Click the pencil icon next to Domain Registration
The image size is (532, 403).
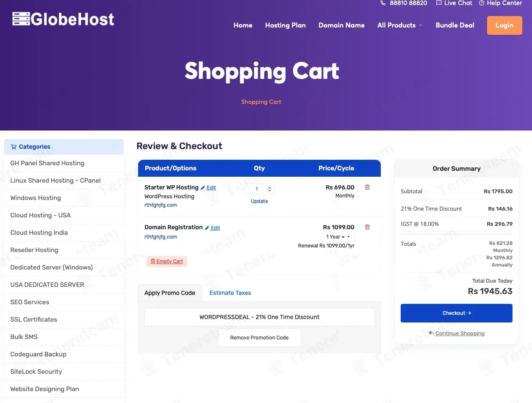pos(207,228)
